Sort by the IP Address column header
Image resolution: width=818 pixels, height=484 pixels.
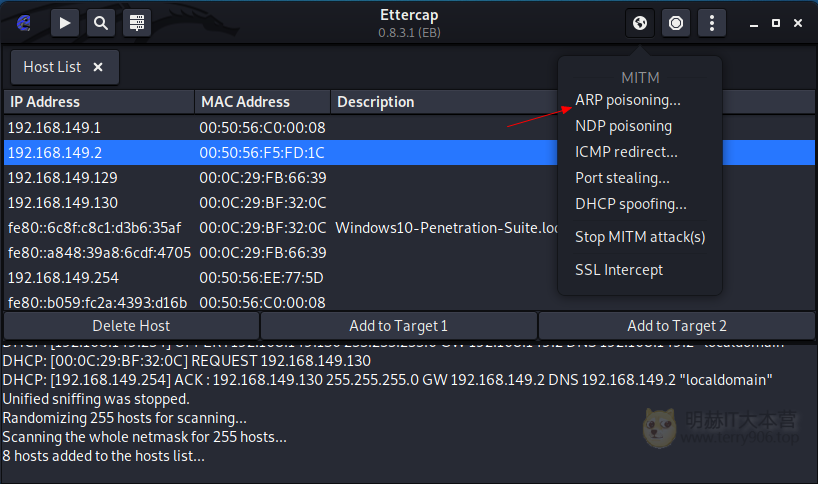point(99,102)
